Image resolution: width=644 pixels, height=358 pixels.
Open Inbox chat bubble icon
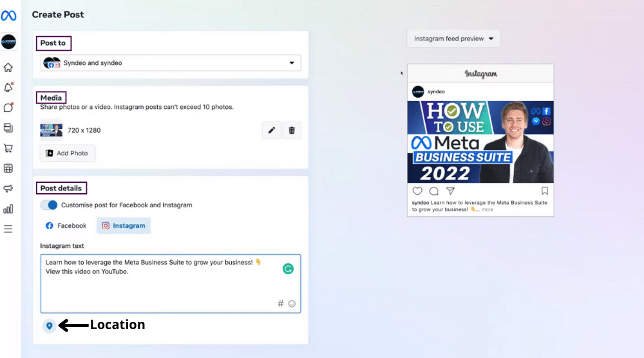[x=8, y=108]
